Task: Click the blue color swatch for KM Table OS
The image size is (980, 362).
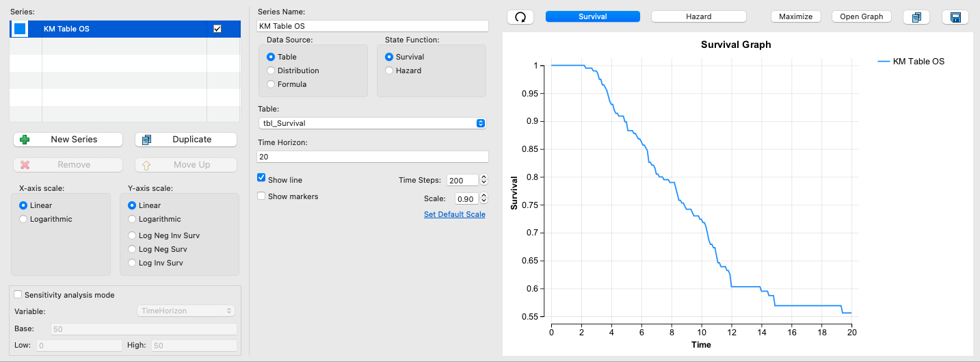Action: click(20, 29)
